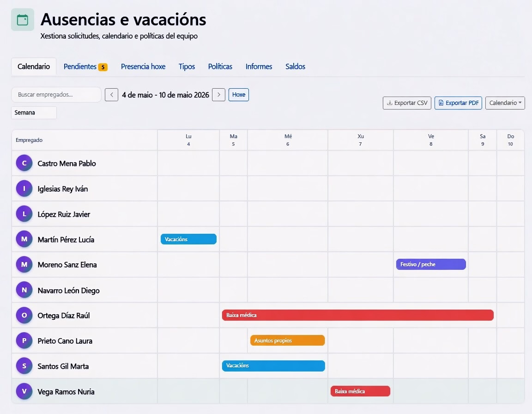Click the Buscar empregados search field

point(56,95)
